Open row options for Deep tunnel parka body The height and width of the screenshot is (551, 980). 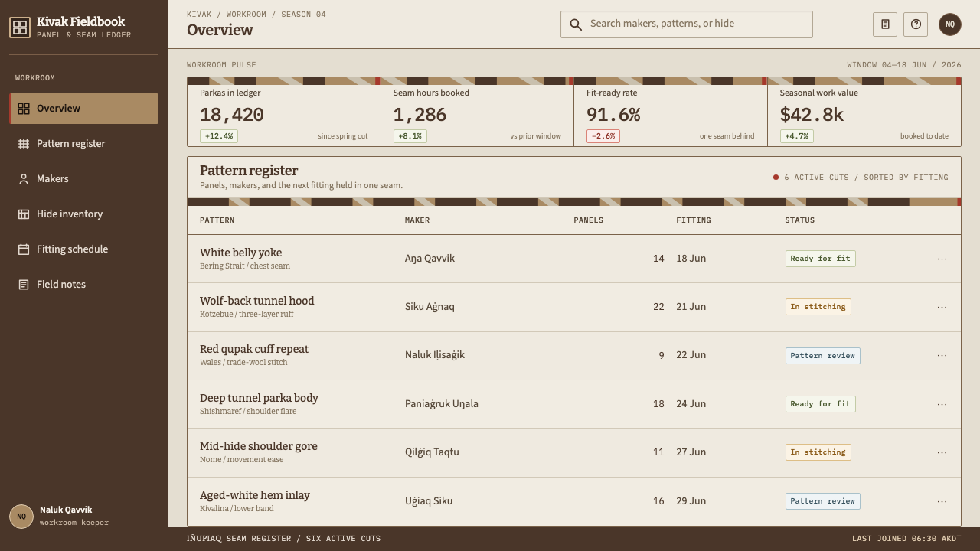[942, 404]
